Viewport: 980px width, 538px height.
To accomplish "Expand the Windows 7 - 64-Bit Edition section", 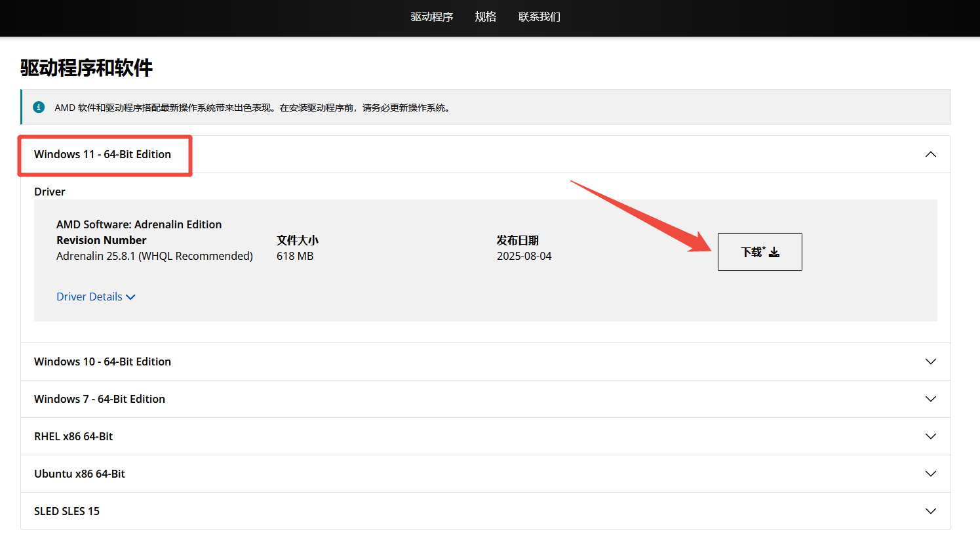I will click(486, 399).
